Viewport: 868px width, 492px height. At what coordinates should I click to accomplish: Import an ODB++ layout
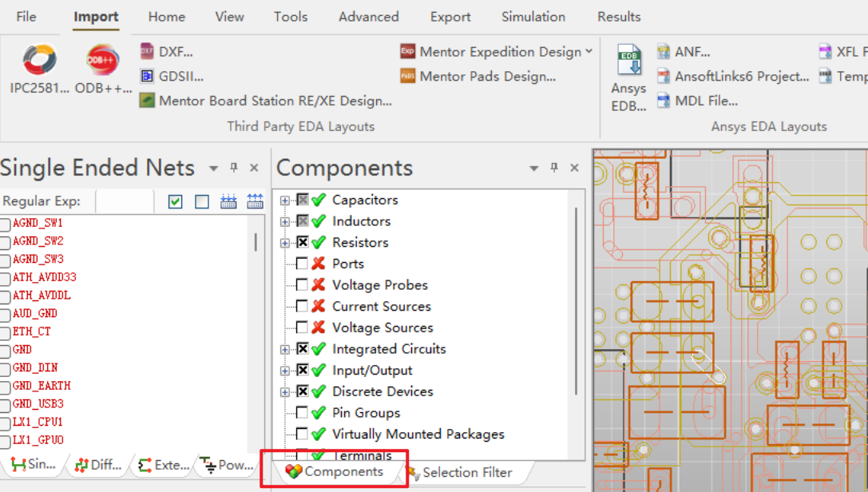(103, 69)
